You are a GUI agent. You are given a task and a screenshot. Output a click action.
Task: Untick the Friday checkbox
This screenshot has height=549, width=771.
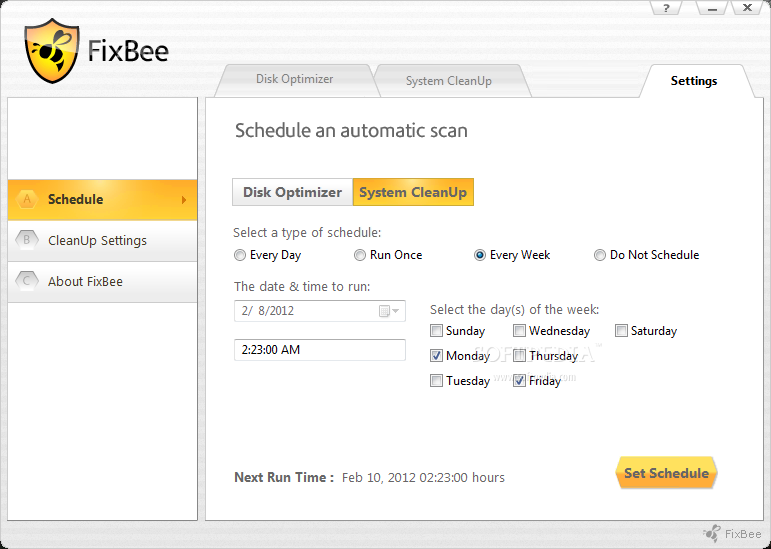pos(519,380)
